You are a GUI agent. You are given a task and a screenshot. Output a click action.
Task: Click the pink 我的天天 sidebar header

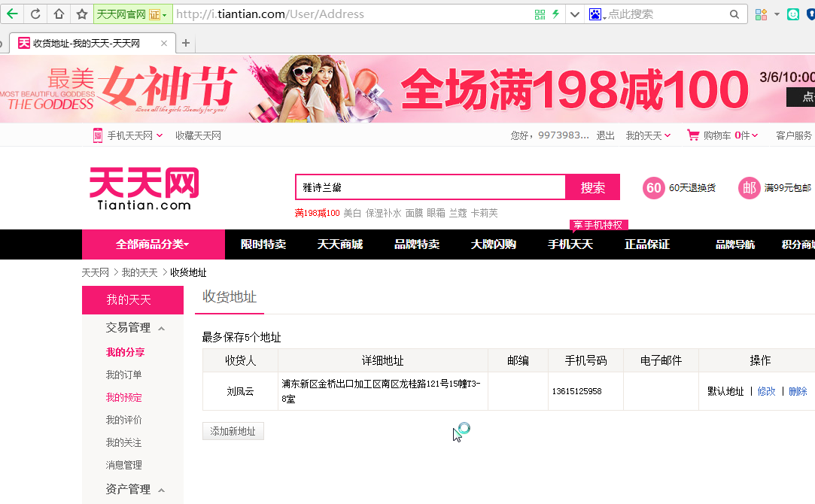point(132,300)
